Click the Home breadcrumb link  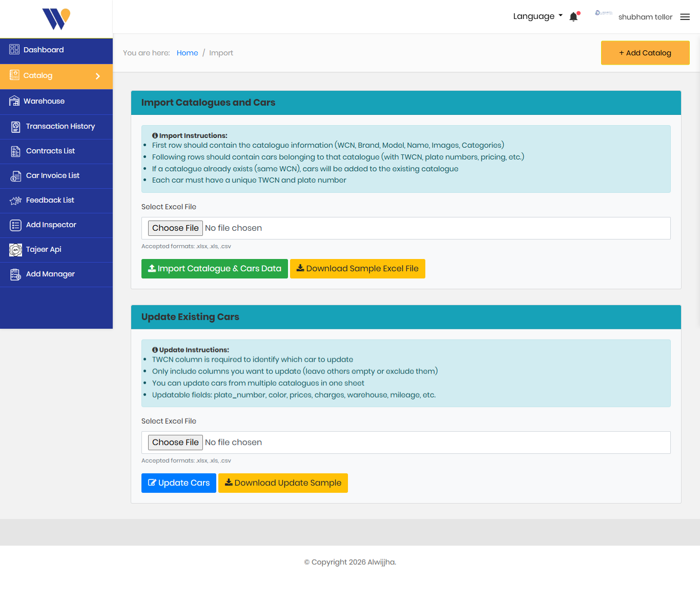(187, 53)
